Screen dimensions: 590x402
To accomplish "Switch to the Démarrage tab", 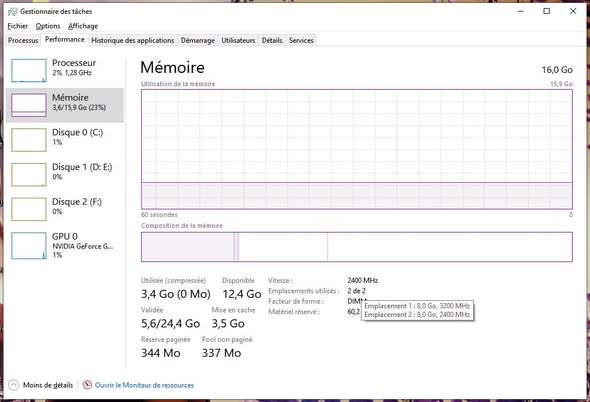I will [x=198, y=40].
